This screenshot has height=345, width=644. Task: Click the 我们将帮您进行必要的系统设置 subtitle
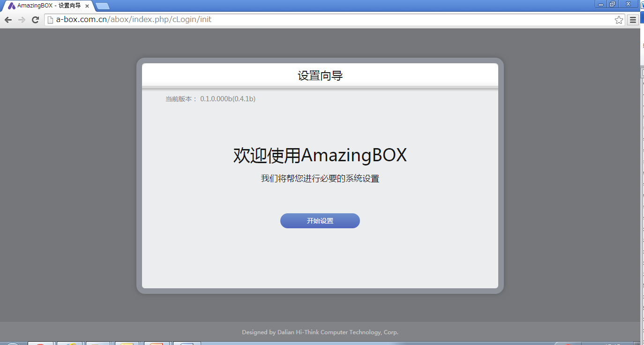click(x=320, y=179)
